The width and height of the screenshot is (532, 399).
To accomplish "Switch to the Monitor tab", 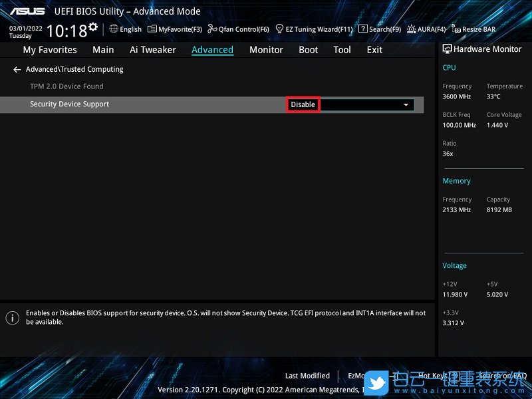I will click(266, 49).
